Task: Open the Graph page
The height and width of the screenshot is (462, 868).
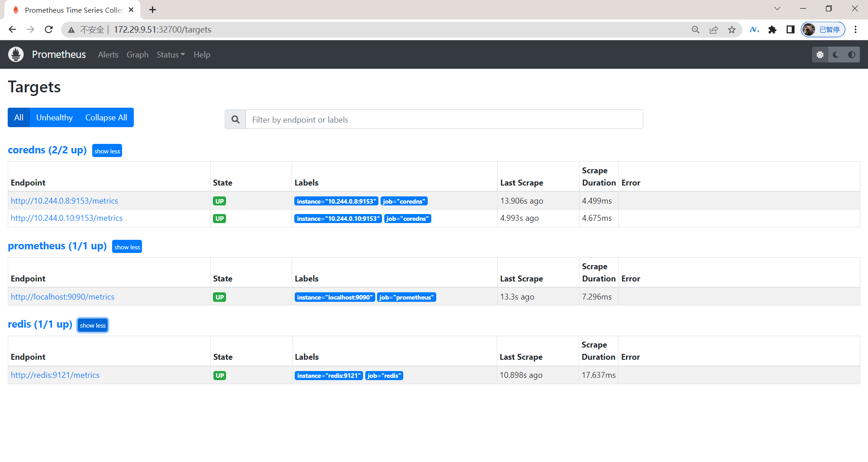Action: 137,54
